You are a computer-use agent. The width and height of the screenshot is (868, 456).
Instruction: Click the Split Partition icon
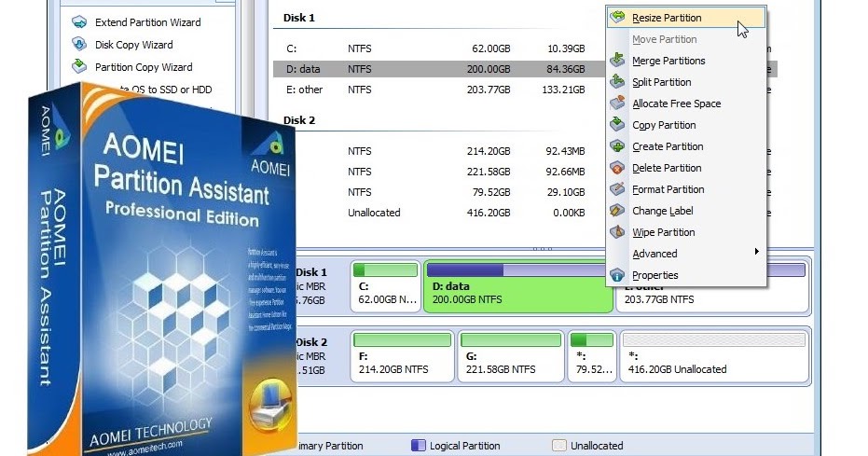[617, 81]
